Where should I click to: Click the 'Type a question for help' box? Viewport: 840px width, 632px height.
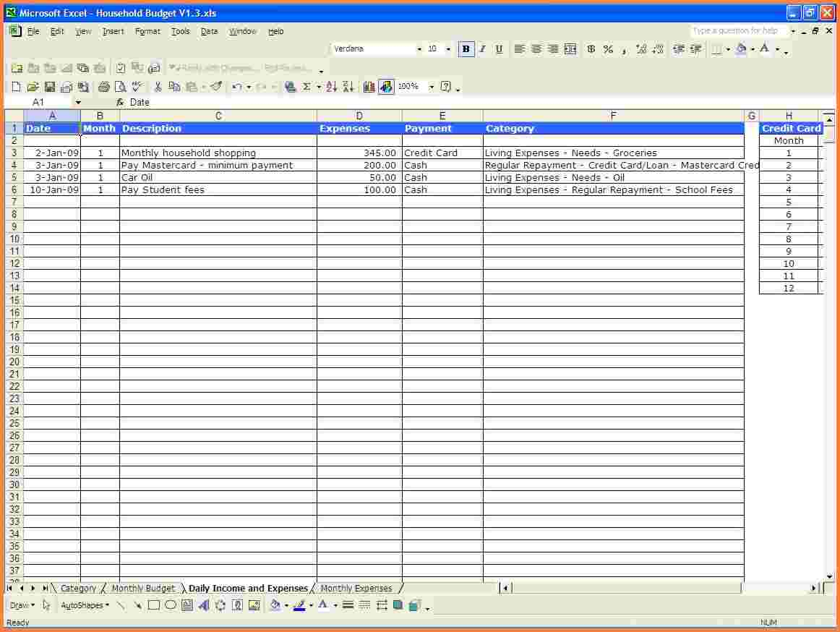738,31
